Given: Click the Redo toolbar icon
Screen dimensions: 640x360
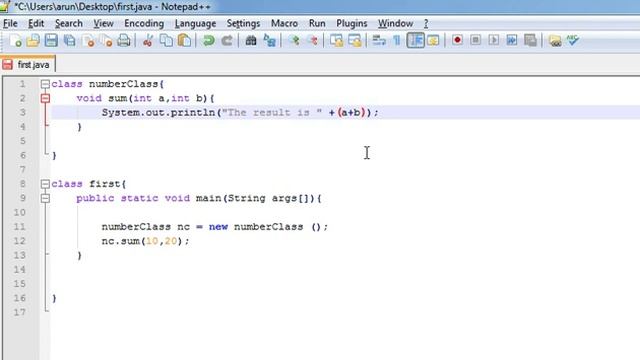Looking at the screenshot, I should coord(227,40).
